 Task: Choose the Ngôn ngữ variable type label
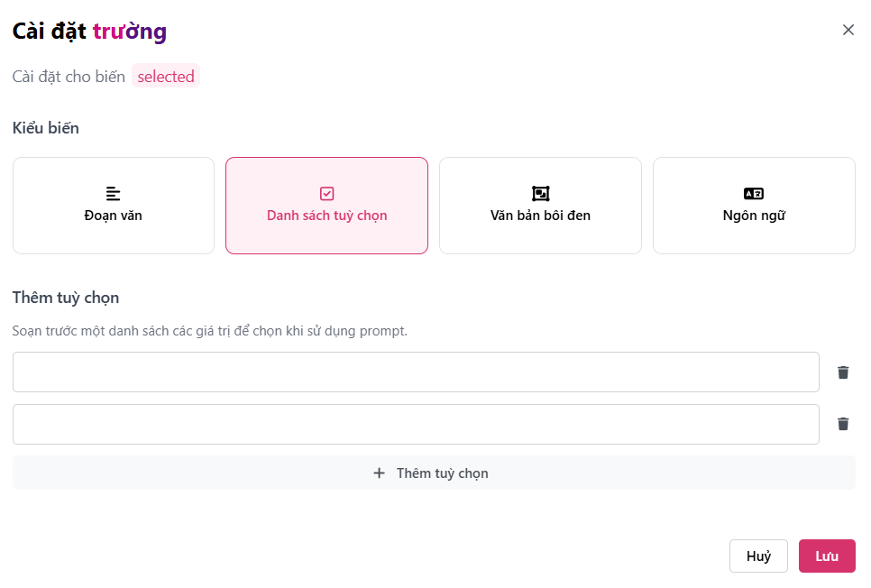click(x=754, y=216)
